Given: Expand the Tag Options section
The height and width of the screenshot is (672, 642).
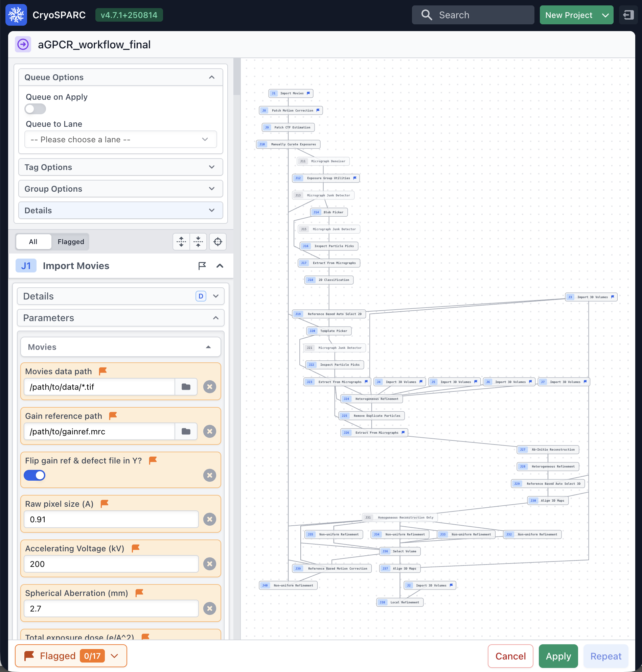Looking at the screenshot, I should (120, 167).
